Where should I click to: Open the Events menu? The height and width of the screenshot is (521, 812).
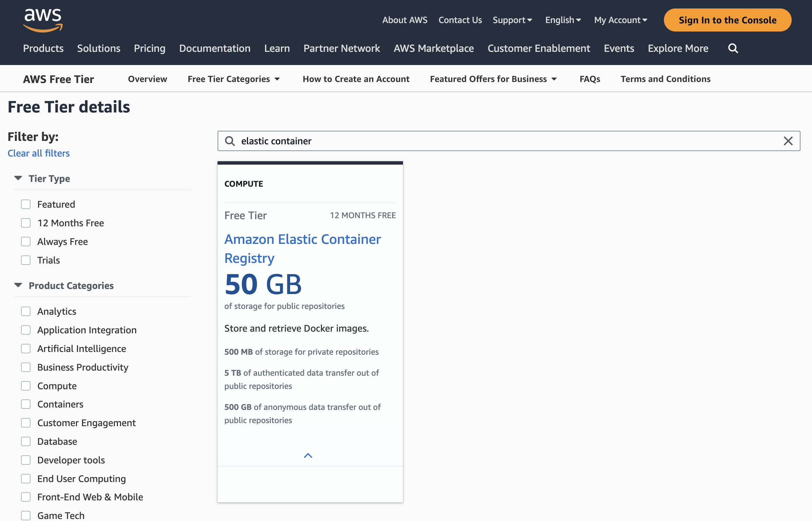point(619,48)
